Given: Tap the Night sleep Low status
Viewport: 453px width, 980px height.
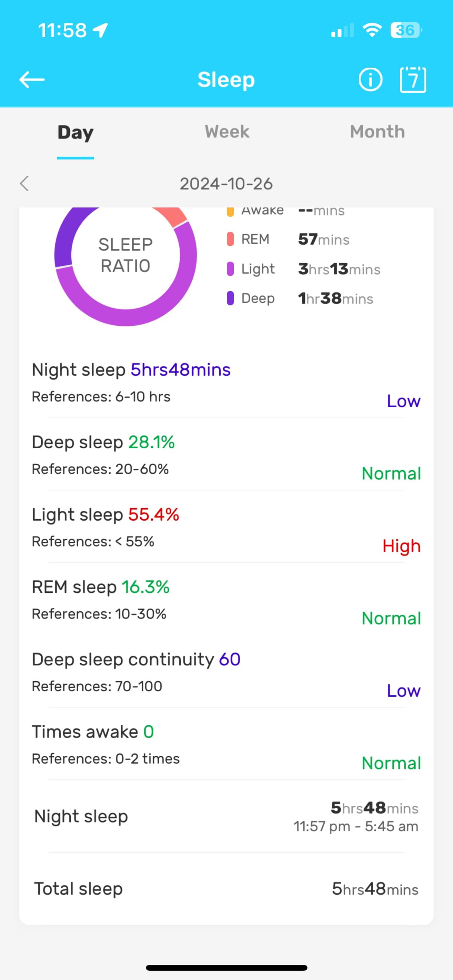Looking at the screenshot, I should click(x=403, y=401).
